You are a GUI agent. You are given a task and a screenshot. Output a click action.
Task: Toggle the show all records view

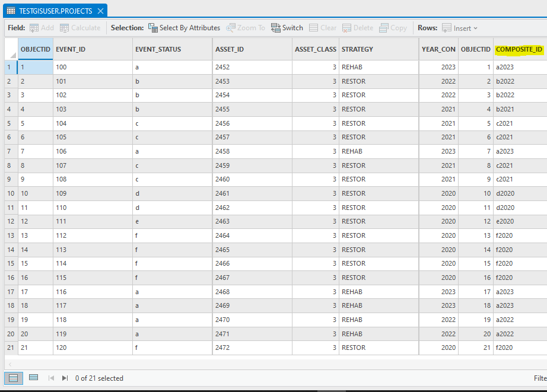[x=12, y=378]
